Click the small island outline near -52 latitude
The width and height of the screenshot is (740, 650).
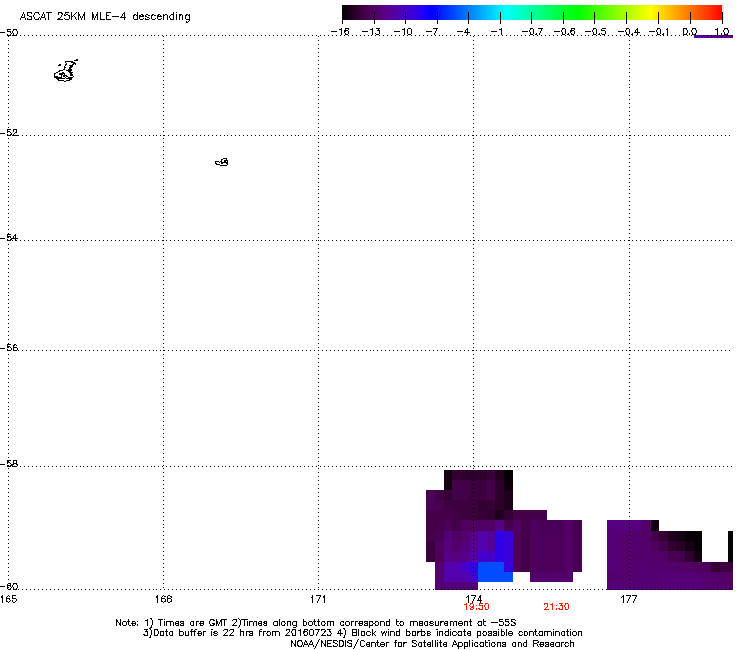[222, 162]
